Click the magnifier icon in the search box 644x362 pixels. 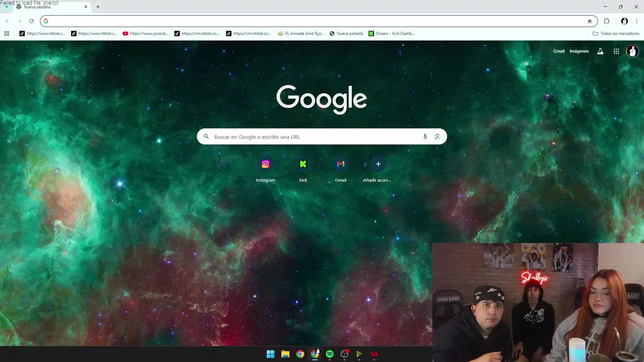pos(206,137)
